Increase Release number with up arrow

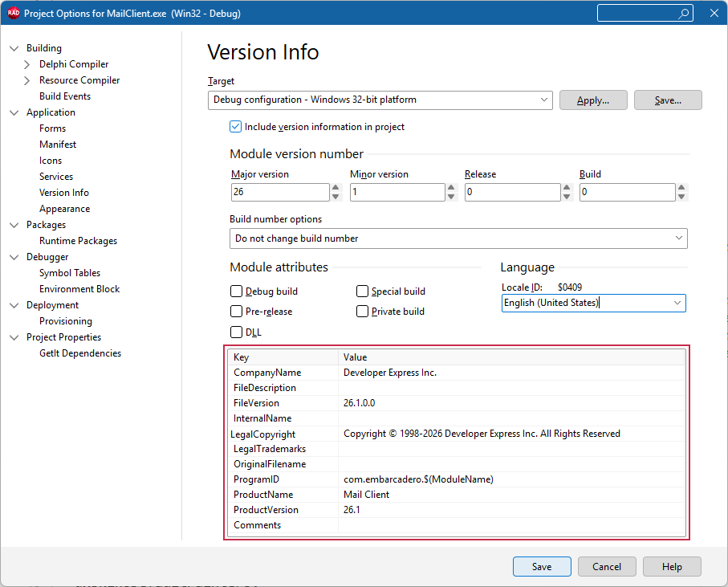pyautogui.click(x=567, y=188)
